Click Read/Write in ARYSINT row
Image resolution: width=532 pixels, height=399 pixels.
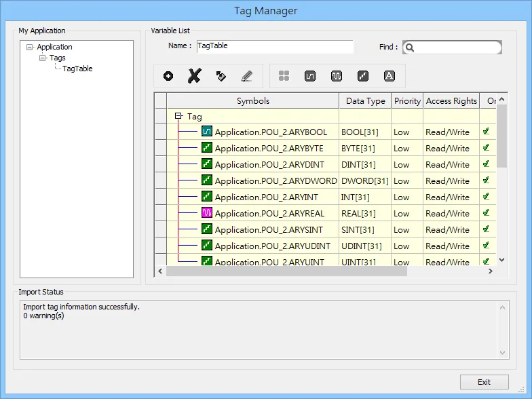(x=448, y=229)
